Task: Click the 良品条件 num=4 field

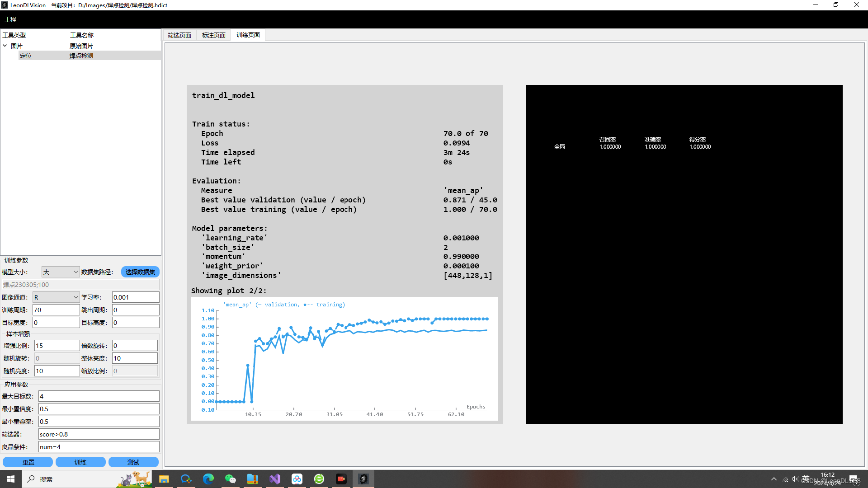Action: (99, 447)
